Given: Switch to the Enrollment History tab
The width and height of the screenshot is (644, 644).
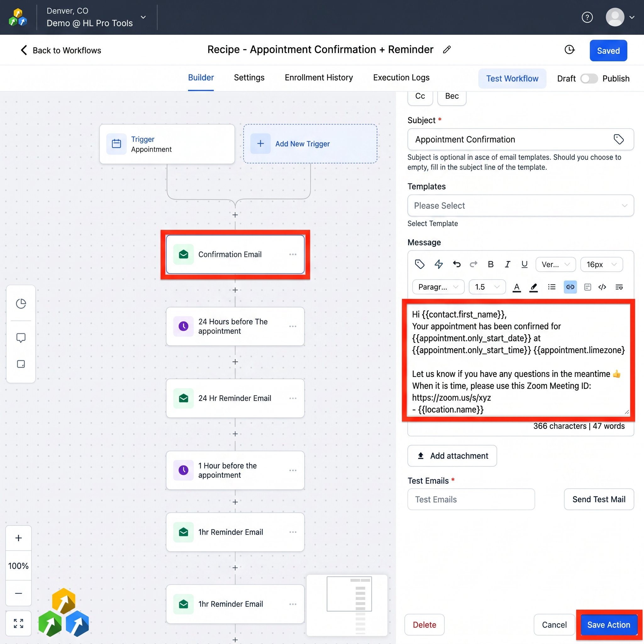Looking at the screenshot, I should pyautogui.click(x=319, y=78).
